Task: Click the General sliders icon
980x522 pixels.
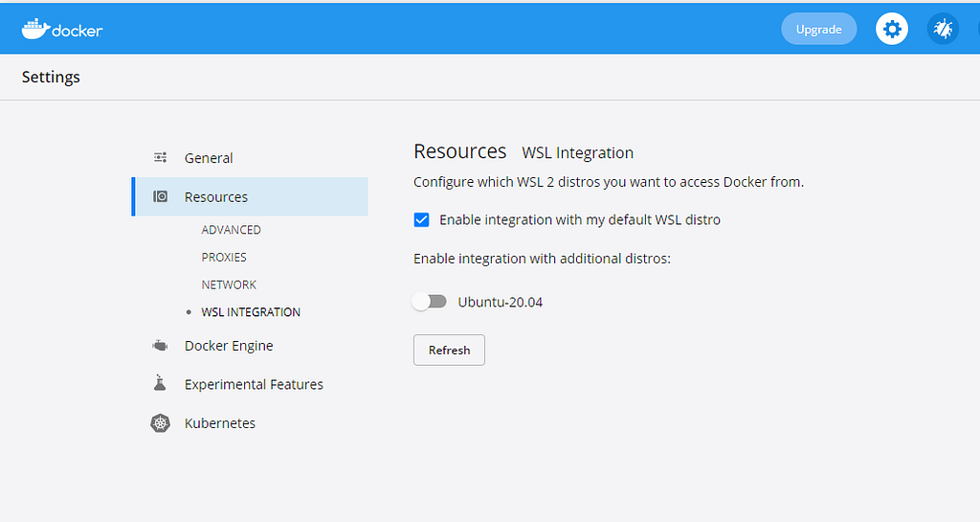Action: [161, 157]
